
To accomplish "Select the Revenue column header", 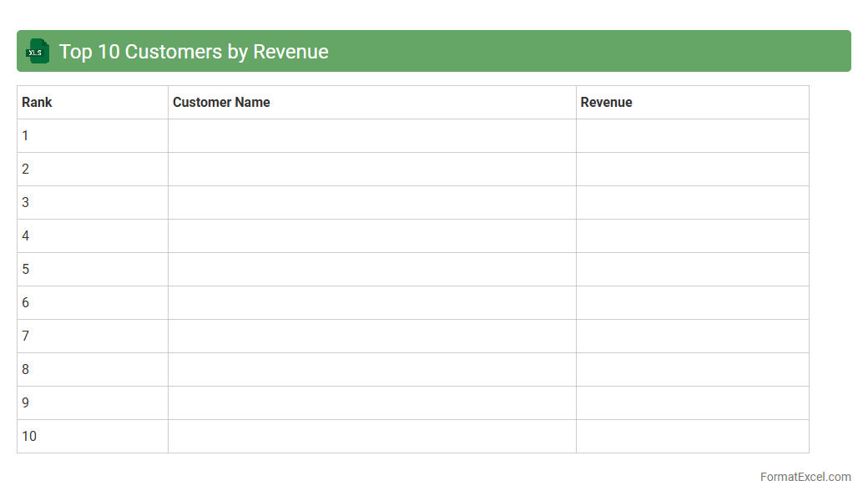I will click(692, 102).
